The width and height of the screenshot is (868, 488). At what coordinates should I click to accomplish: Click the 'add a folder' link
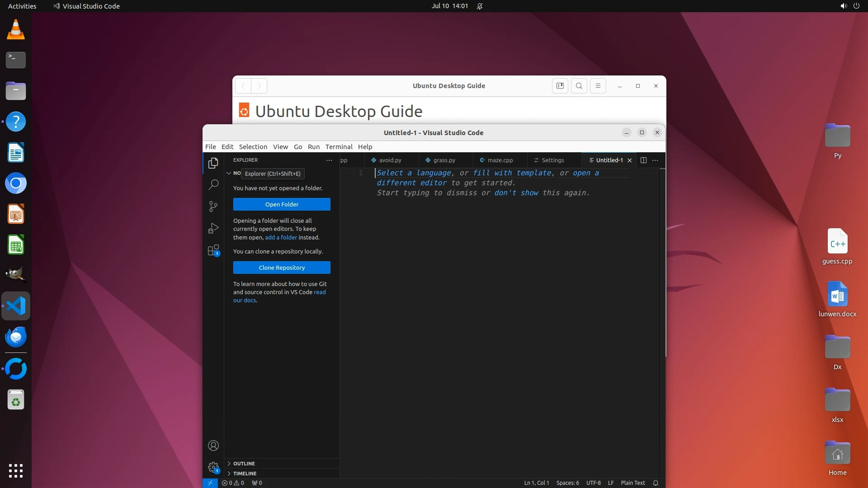(281, 237)
